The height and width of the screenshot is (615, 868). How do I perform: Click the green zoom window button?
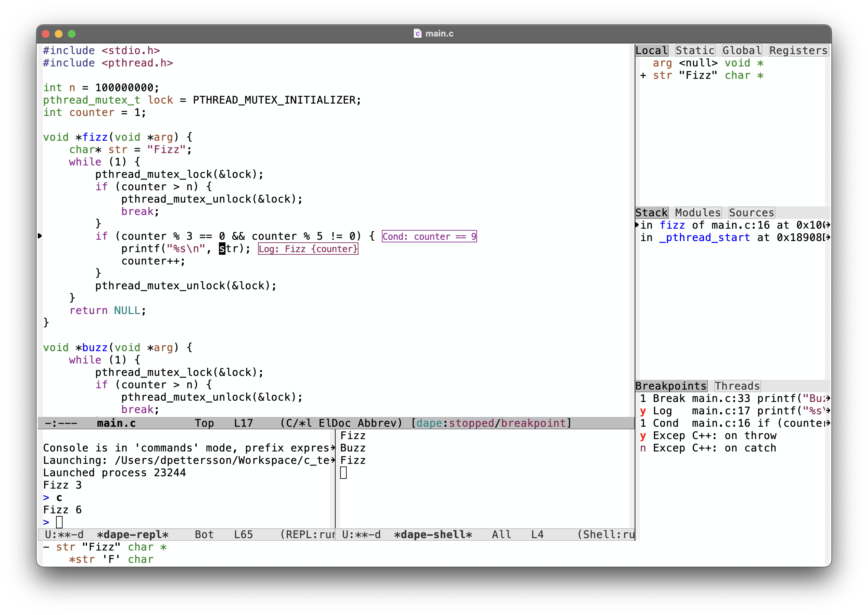72,34
